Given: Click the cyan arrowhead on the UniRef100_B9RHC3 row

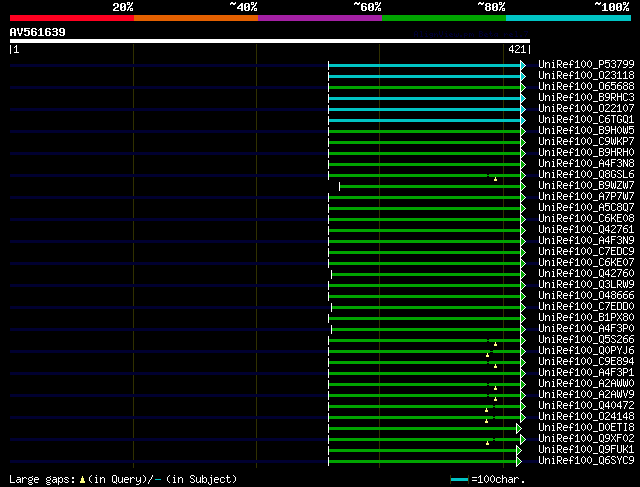Looking at the screenshot, I should pyautogui.click(x=523, y=98).
